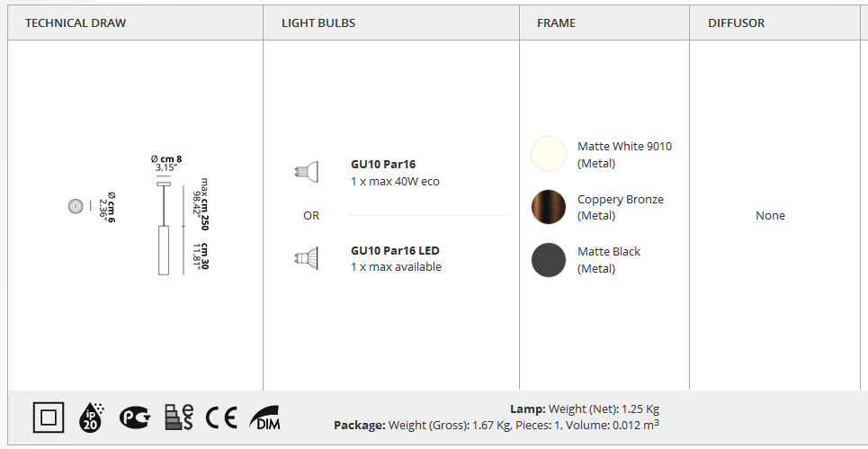
Task: Click the Matte Black (Metal) label
Action: click(609, 260)
